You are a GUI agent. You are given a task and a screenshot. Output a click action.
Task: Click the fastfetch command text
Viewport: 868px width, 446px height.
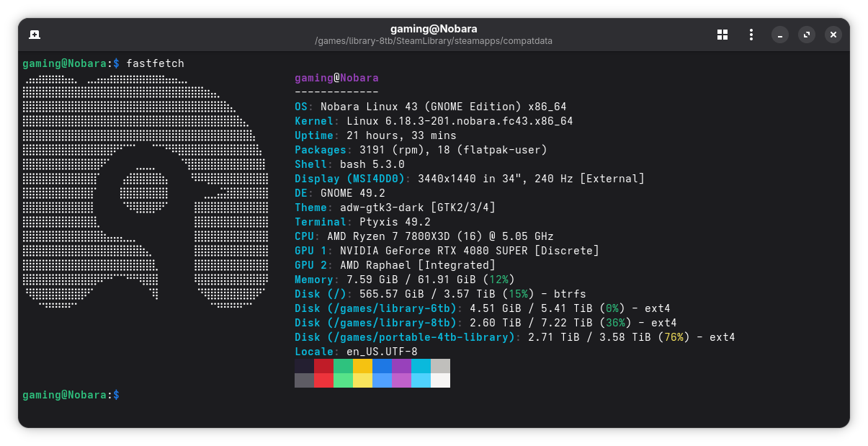click(x=155, y=63)
